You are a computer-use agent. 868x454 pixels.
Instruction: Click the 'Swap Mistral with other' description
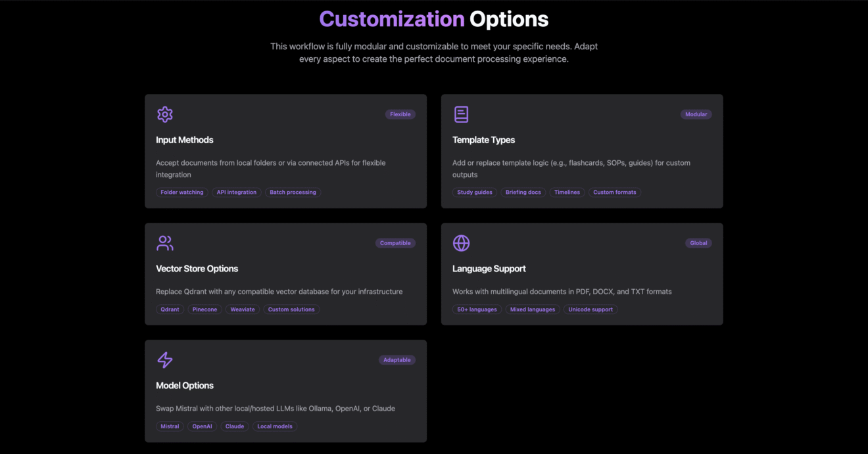[x=276, y=409]
